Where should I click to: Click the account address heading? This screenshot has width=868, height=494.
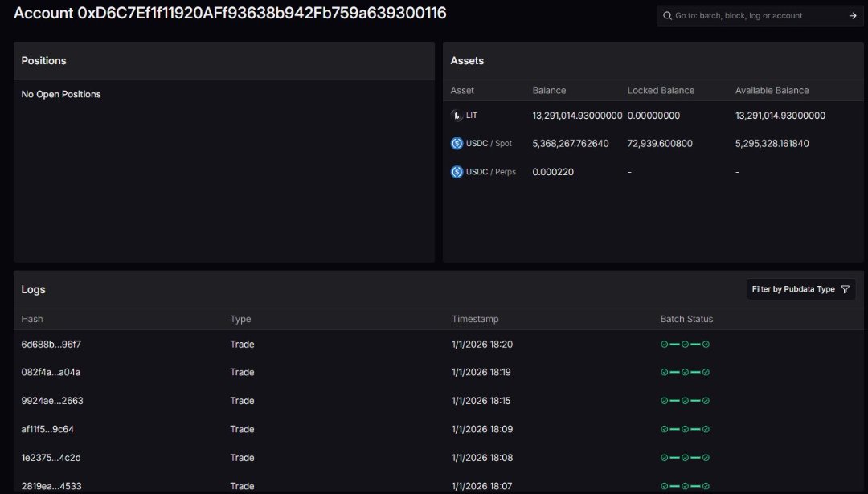(230, 14)
